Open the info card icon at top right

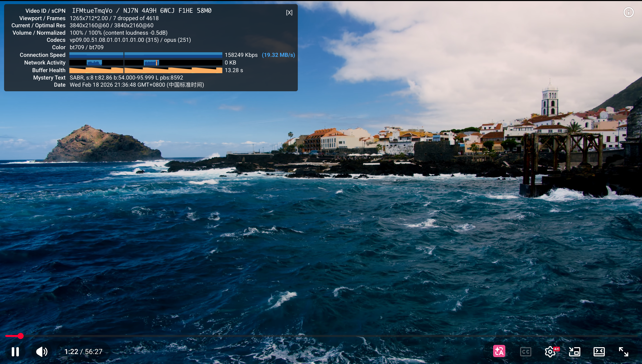pyautogui.click(x=628, y=12)
